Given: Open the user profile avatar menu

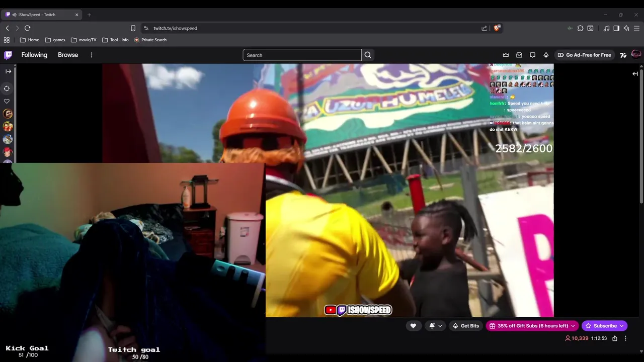Looking at the screenshot, I should [636, 54].
